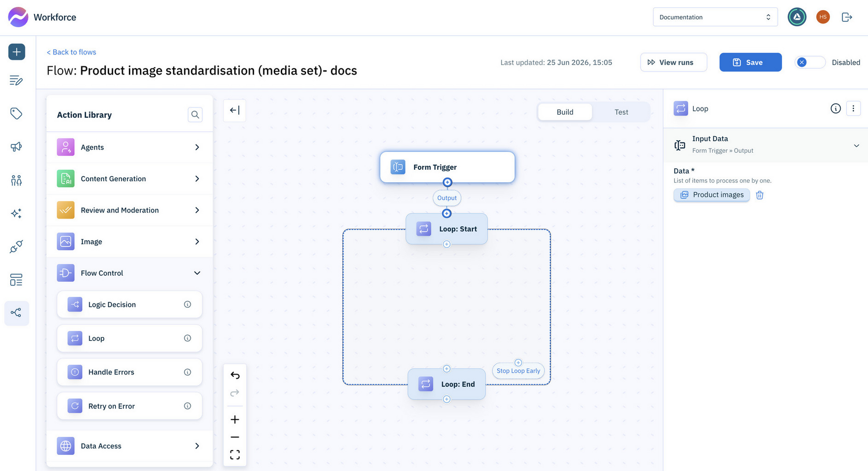Click the Product images data chip
Screen dimensions: 868x471
click(x=711, y=195)
